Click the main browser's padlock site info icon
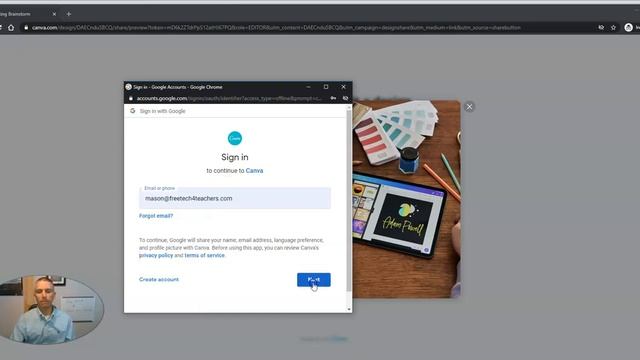 pos(26,28)
